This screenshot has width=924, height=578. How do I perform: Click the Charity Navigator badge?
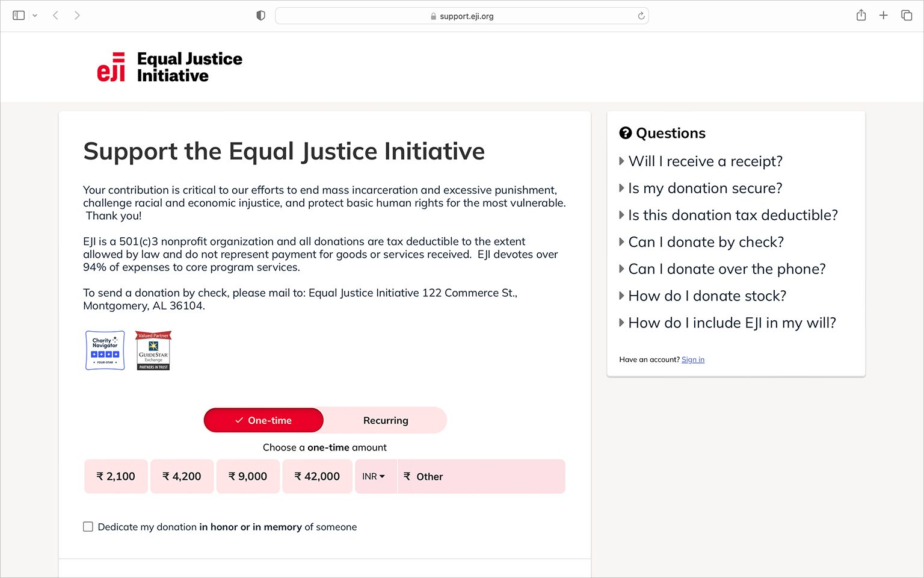pos(104,350)
